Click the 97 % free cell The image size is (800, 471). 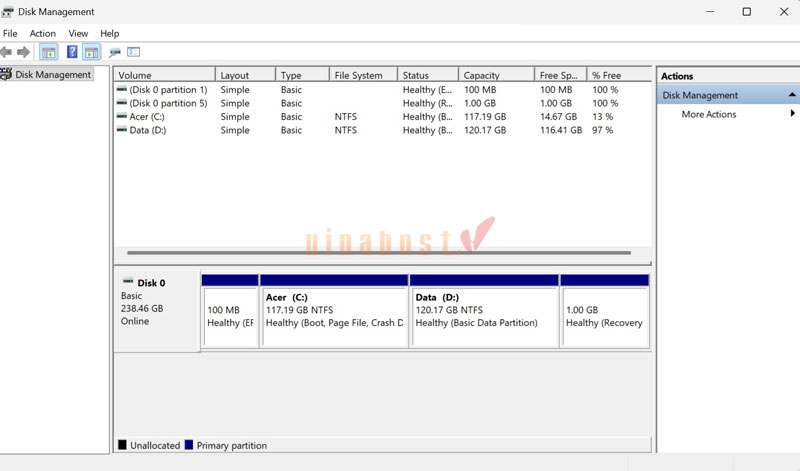pyautogui.click(x=603, y=130)
